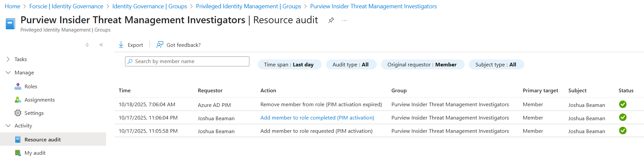Open the Add member to role completed link
Screen dimensions: 644x163
point(317,118)
